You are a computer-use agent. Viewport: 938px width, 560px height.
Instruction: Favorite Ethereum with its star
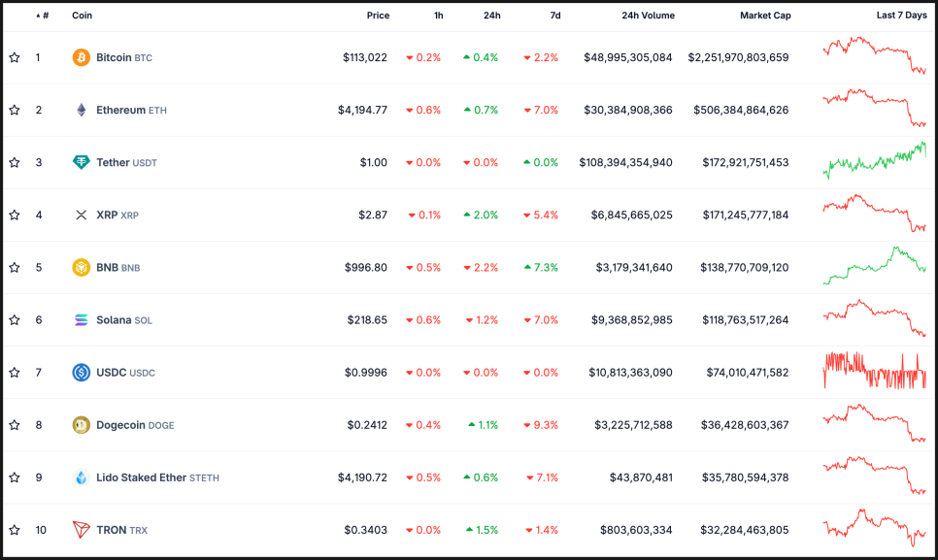[15, 110]
